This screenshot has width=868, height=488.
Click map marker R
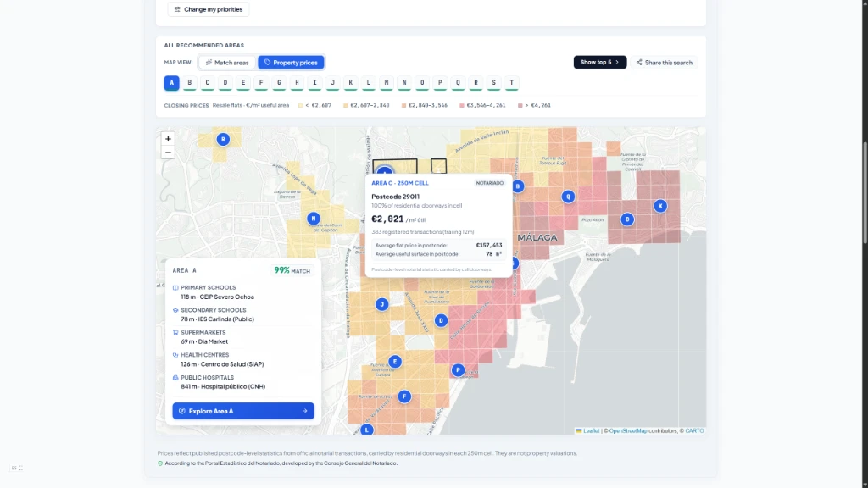coord(223,140)
